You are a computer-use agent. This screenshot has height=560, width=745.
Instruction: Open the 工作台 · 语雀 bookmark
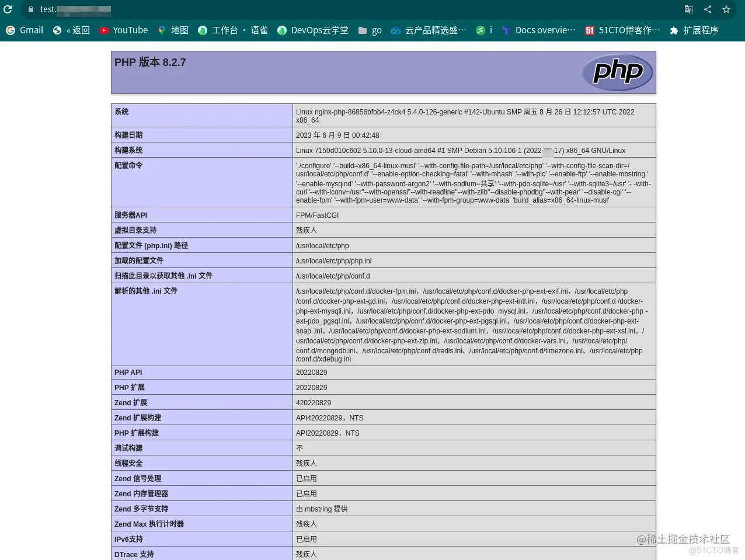pyautogui.click(x=233, y=30)
